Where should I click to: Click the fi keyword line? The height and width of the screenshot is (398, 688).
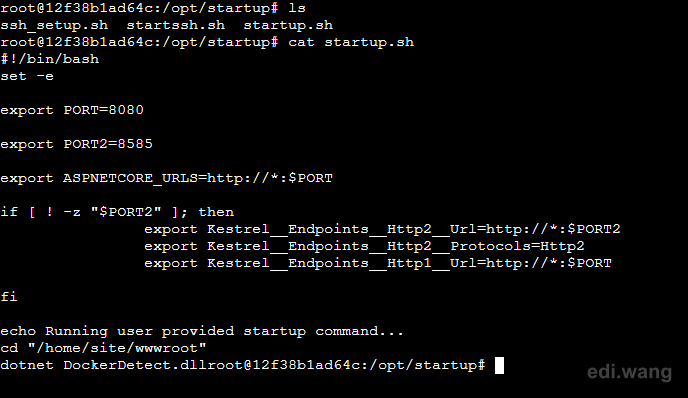click(9, 297)
